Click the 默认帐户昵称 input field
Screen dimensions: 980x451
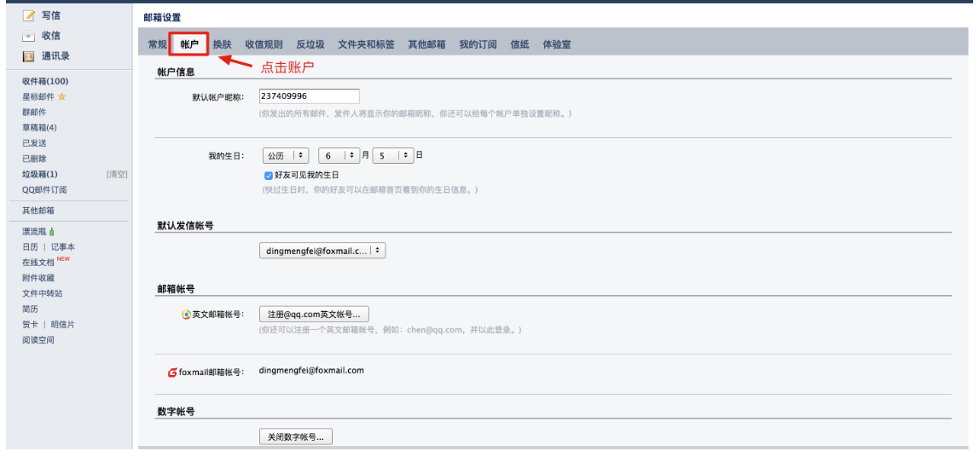pos(309,96)
